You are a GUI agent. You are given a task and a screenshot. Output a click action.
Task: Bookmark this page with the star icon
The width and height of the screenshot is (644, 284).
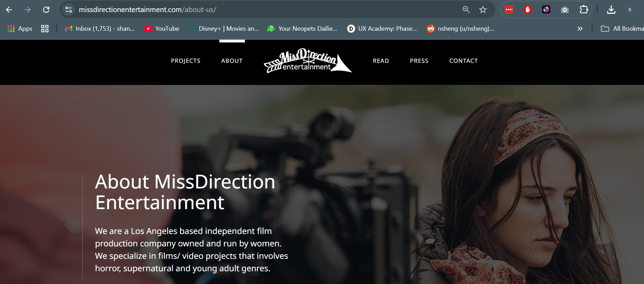coord(483,10)
